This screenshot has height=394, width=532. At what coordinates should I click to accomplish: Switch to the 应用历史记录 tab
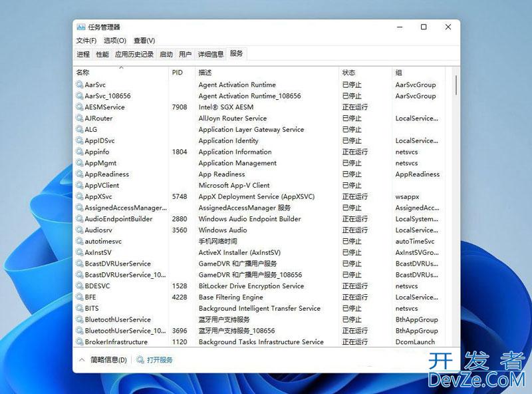click(x=134, y=55)
